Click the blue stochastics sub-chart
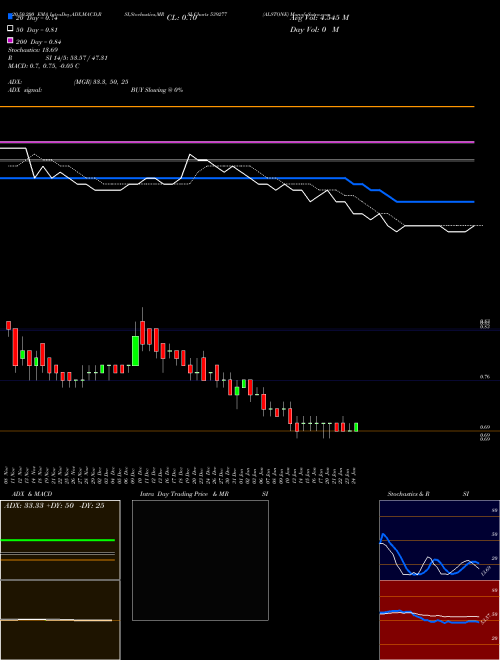500x660 pixels. click(439, 540)
